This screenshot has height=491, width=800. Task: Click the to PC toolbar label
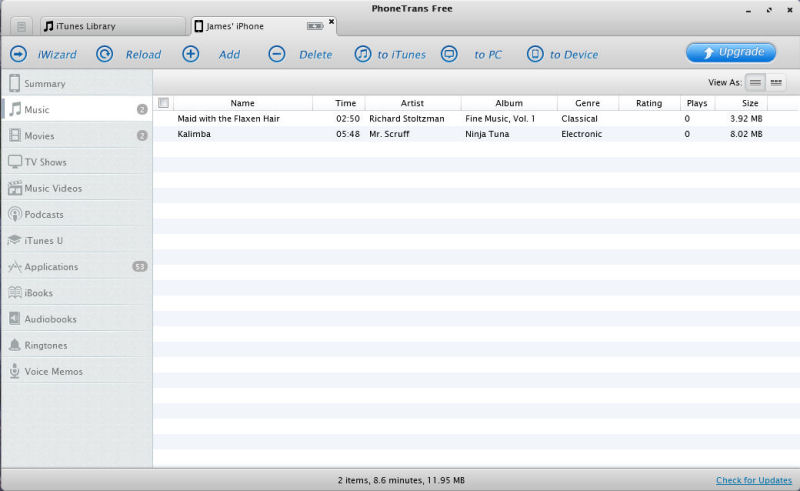pos(488,54)
